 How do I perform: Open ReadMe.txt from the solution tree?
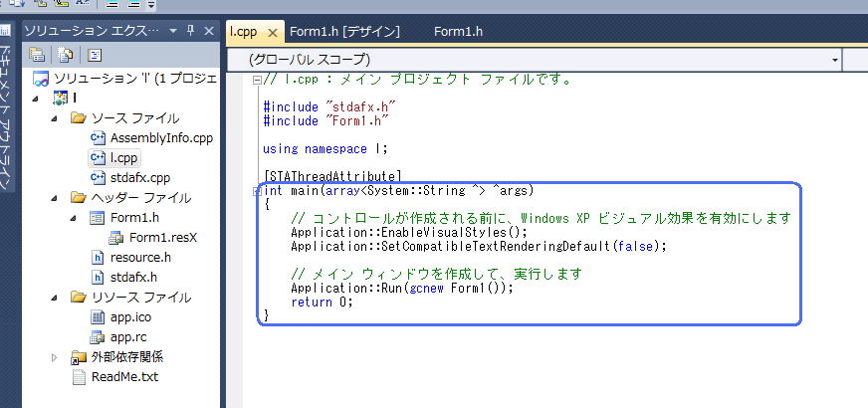click(123, 376)
